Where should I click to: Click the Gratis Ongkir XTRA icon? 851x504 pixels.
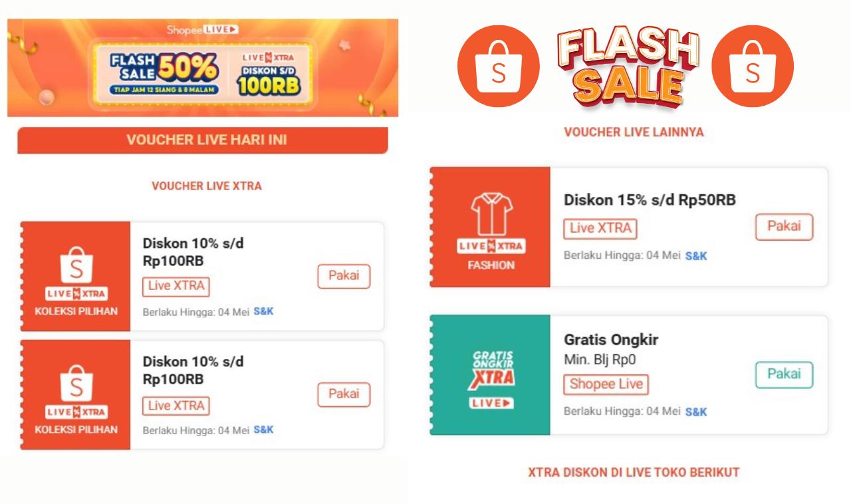pos(495,369)
